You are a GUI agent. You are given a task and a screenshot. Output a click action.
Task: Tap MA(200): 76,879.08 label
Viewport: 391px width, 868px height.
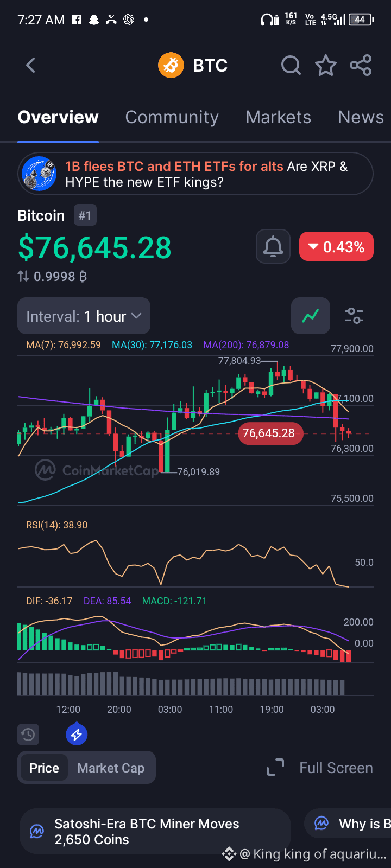pos(246,344)
